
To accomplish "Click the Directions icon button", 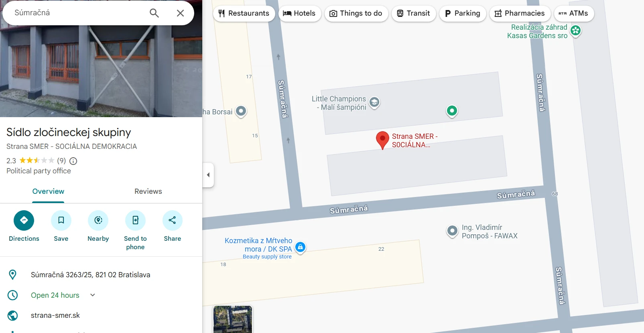I will click(24, 220).
